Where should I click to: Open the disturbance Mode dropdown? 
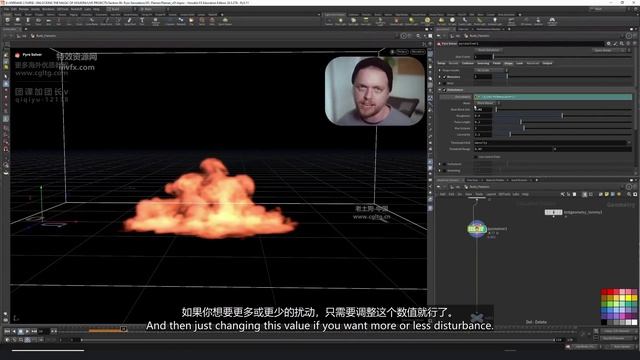pos(487,103)
